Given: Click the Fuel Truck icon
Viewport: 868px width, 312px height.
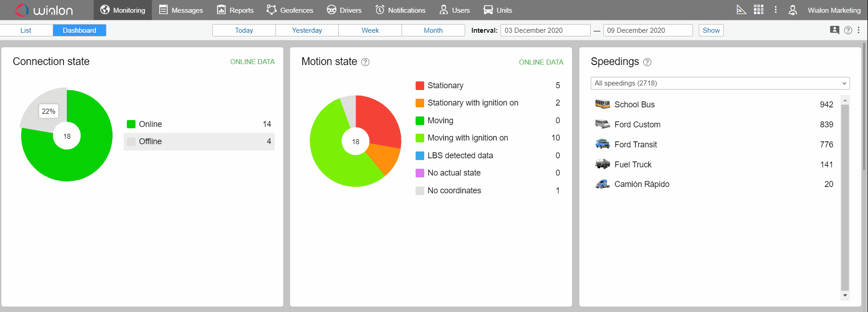Looking at the screenshot, I should (x=602, y=164).
